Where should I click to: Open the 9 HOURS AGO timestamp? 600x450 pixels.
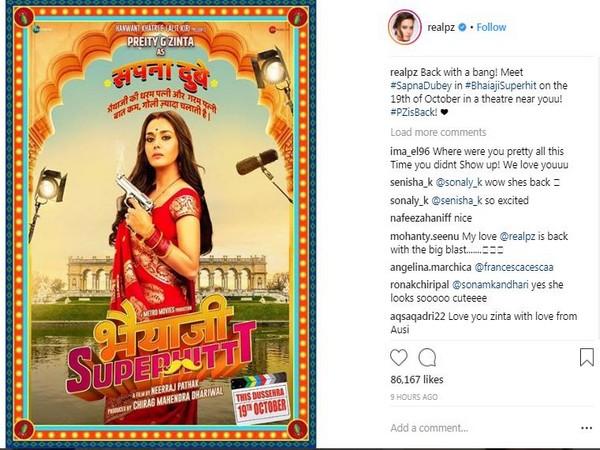[414, 397]
